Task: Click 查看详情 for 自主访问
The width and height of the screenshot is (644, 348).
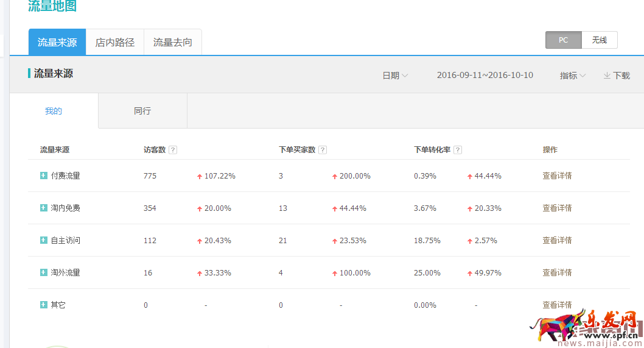Action: [x=557, y=240]
